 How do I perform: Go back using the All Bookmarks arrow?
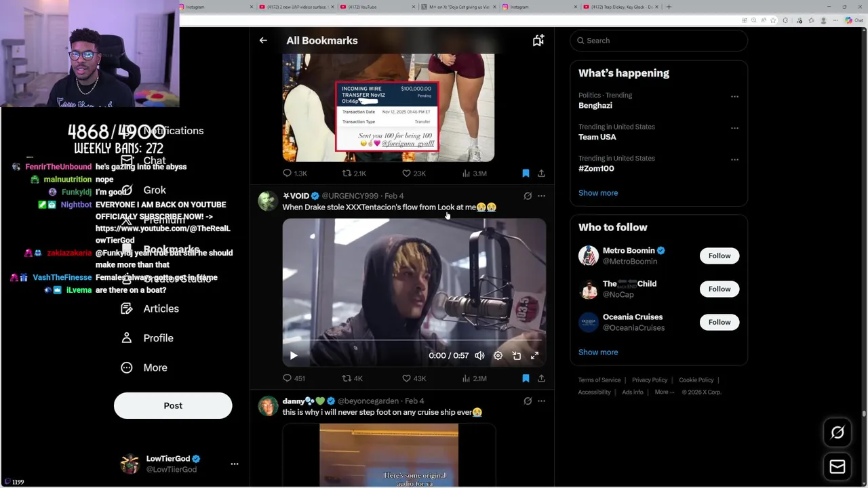point(263,41)
